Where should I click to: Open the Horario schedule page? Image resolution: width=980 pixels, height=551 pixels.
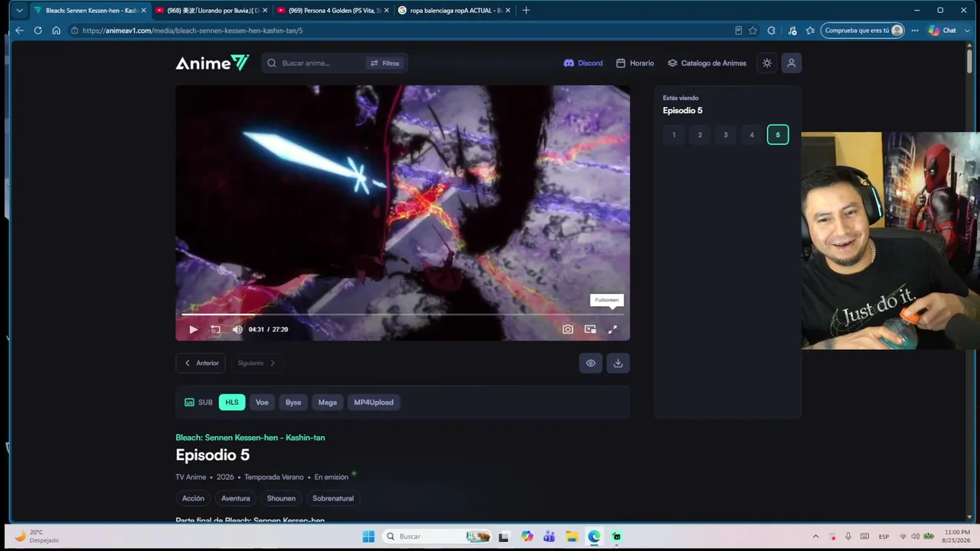(x=635, y=64)
